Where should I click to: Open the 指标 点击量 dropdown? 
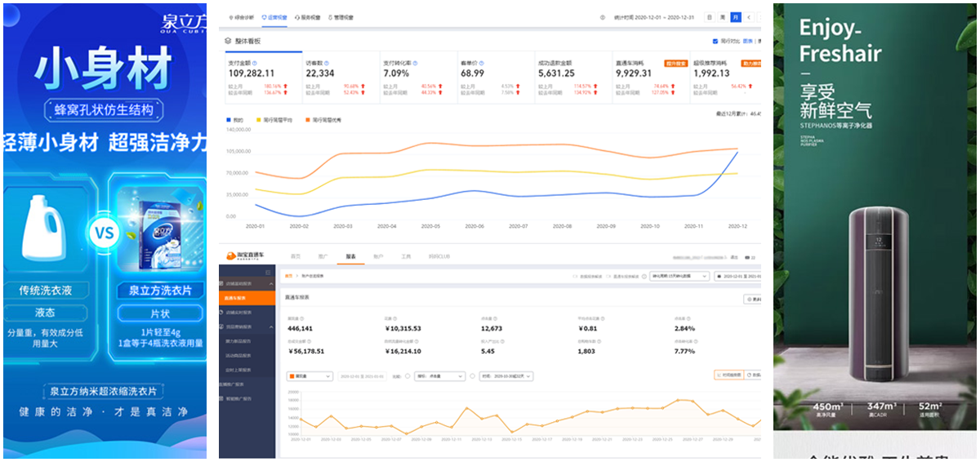(439, 376)
